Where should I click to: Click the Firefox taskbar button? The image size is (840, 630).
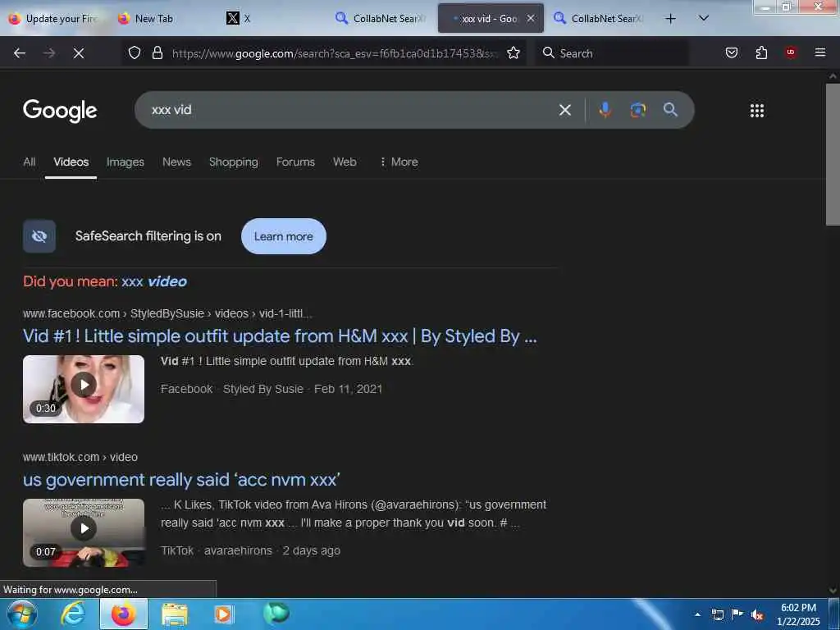[x=123, y=614]
